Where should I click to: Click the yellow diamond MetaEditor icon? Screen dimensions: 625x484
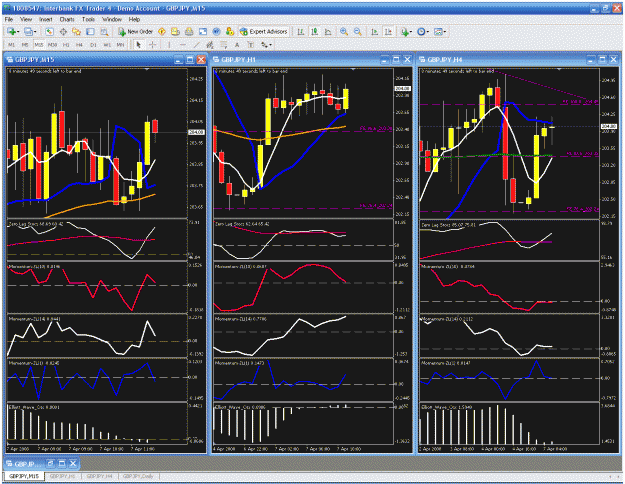[x=162, y=31]
